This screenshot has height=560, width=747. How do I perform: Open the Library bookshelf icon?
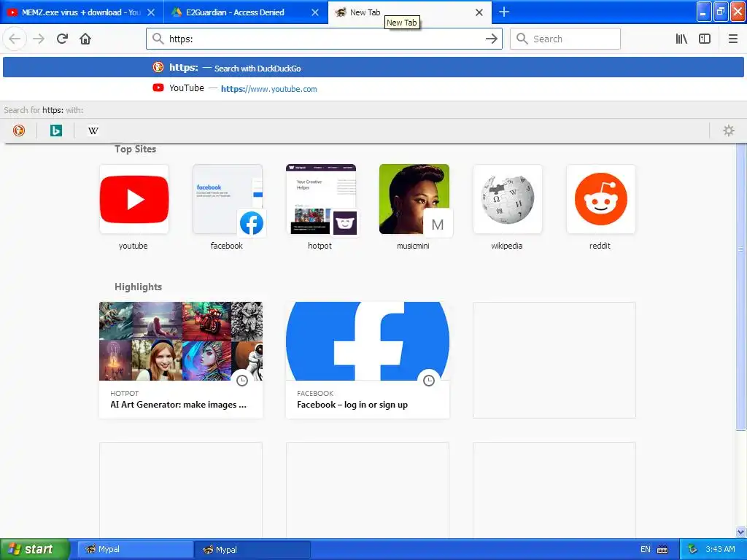pyautogui.click(x=681, y=39)
